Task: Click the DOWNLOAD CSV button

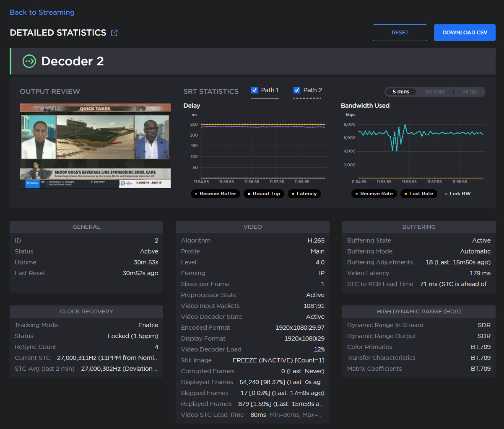Action: point(465,33)
